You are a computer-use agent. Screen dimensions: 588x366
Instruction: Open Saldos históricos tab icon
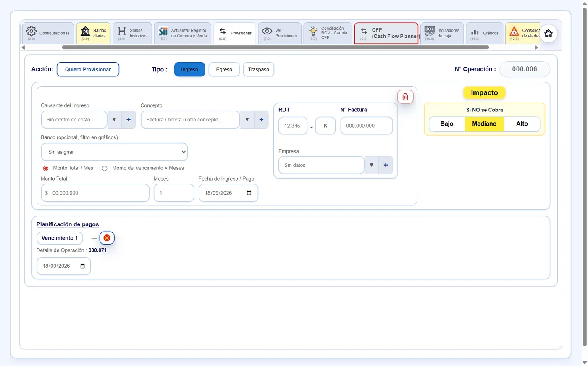tap(122, 31)
